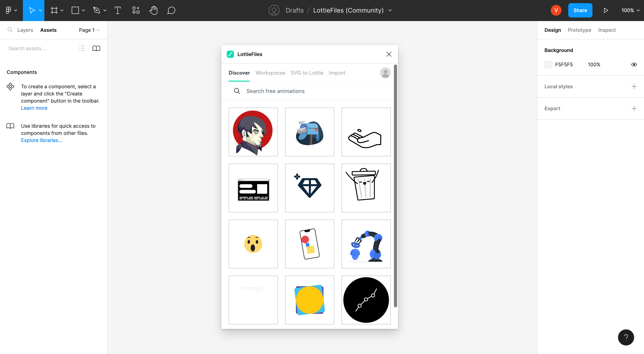Image resolution: width=644 pixels, height=354 pixels.
Task: Select the Frame tool in toolbar
Action: (x=54, y=10)
